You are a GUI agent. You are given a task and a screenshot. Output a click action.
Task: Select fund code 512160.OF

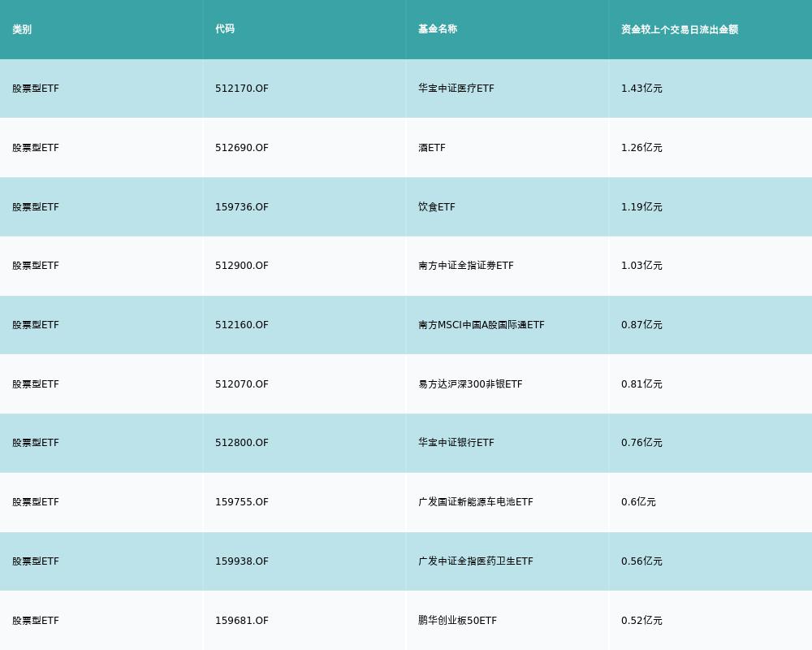coord(242,325)
